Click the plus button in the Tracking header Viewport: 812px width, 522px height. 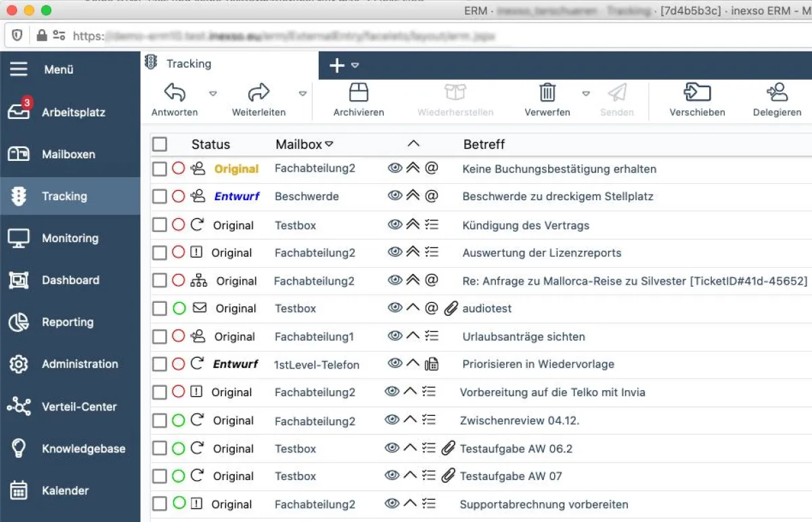[336, 65]
